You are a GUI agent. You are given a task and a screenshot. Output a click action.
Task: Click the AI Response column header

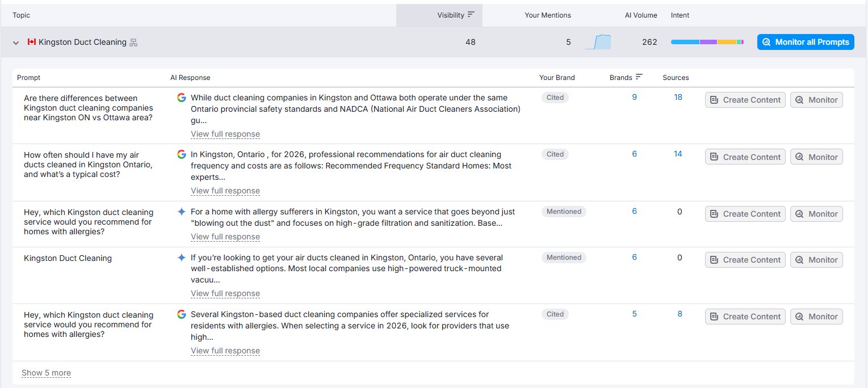[190, 78]
